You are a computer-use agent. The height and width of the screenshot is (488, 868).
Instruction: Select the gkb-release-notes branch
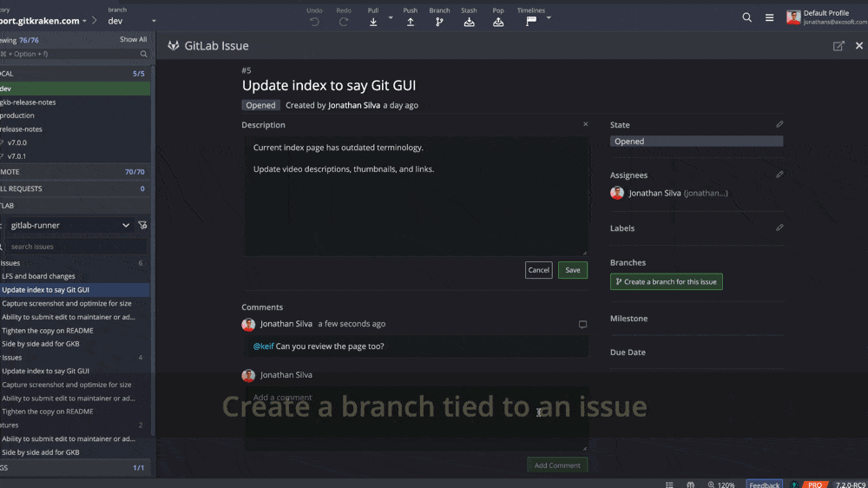(75, 102)
